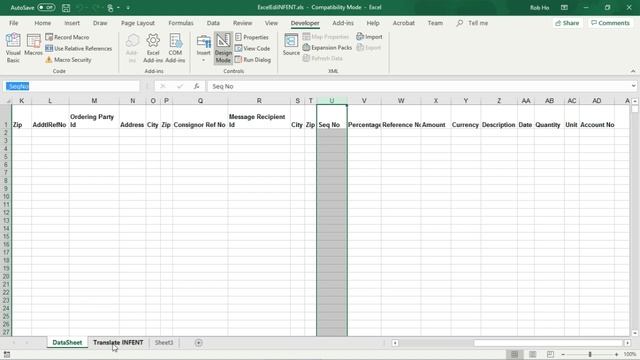Open the Add-ins ribbon tab
Screen dimensions: 640x360
343,23
